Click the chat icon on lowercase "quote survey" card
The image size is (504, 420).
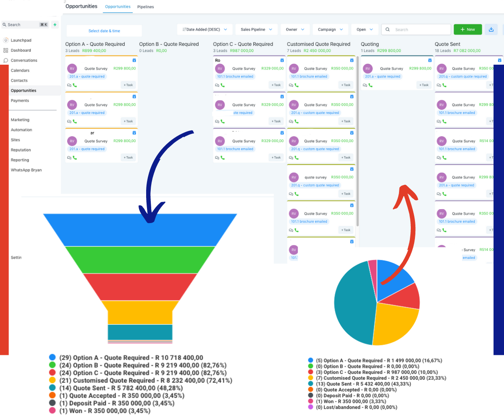[x=291, y=194]
